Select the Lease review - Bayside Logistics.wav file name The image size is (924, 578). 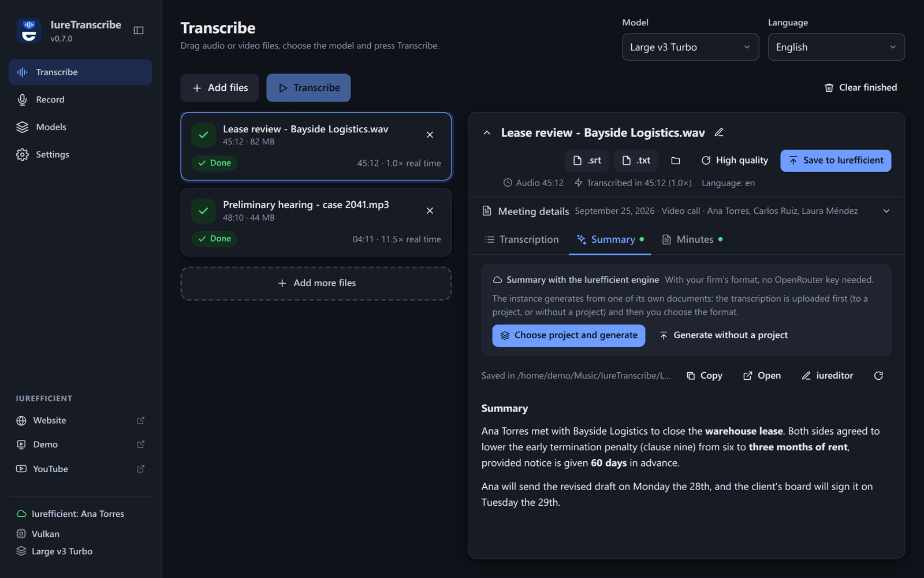tap(305, 129)
